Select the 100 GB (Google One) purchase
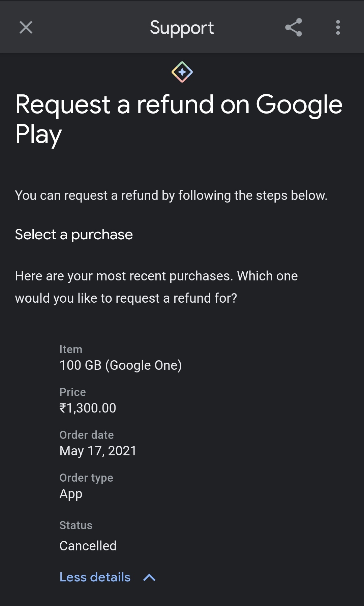This screenshot has height=606, width=364. [121, 365]
